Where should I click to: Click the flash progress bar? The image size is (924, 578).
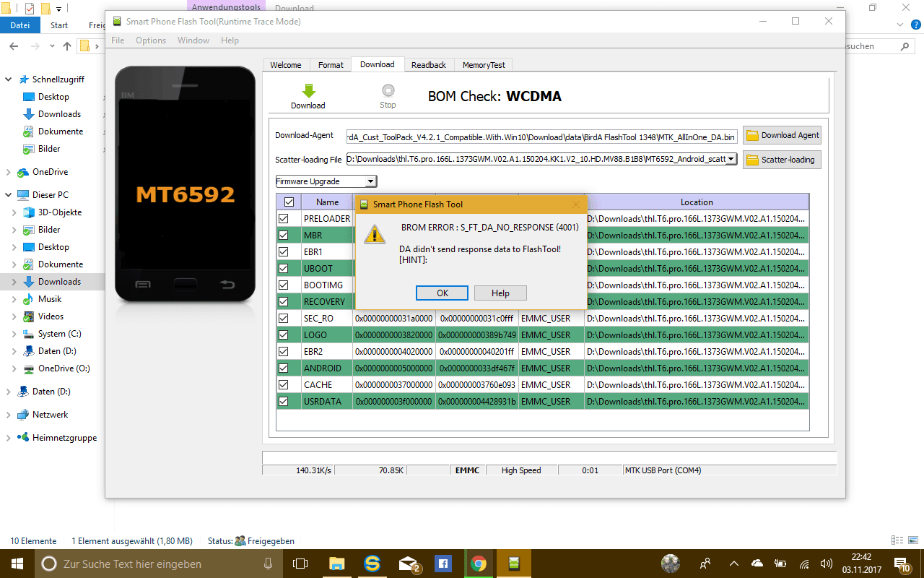click(549, 457)
